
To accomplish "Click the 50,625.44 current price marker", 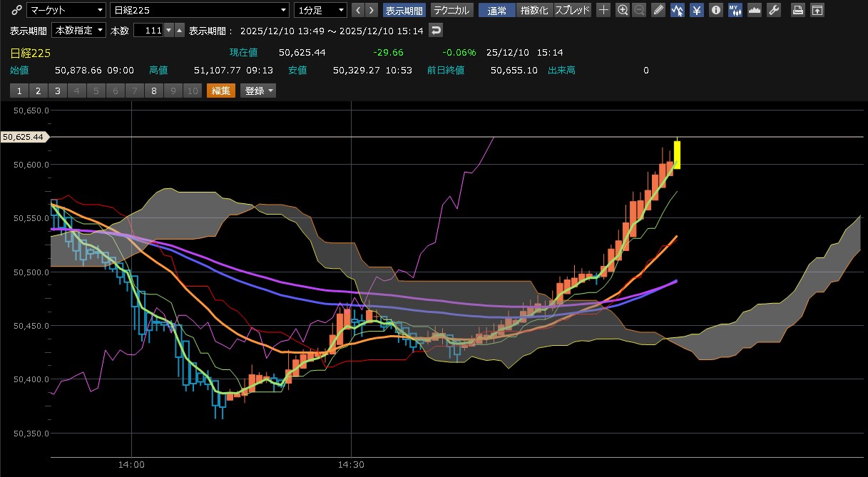I will coord(24,137).
